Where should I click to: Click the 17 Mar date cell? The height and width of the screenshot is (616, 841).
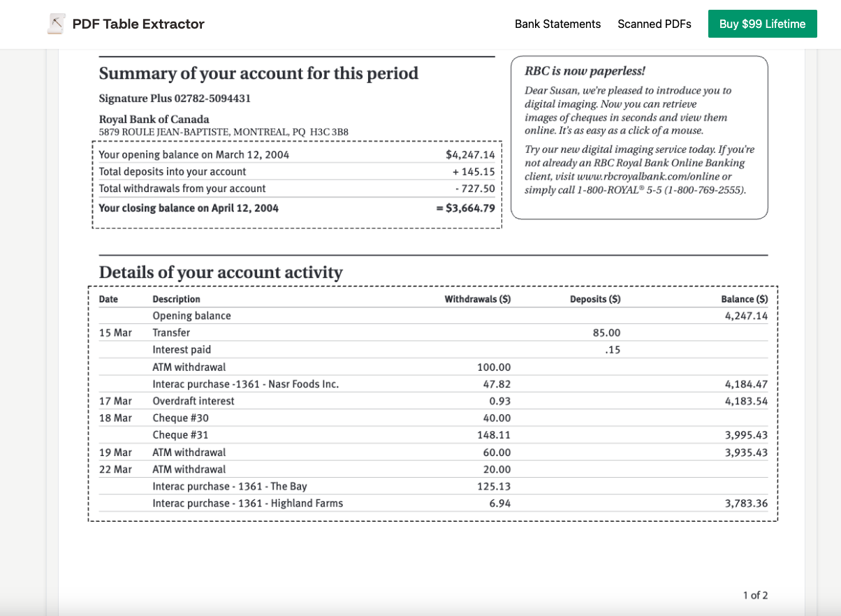click(x=115, y=401)
